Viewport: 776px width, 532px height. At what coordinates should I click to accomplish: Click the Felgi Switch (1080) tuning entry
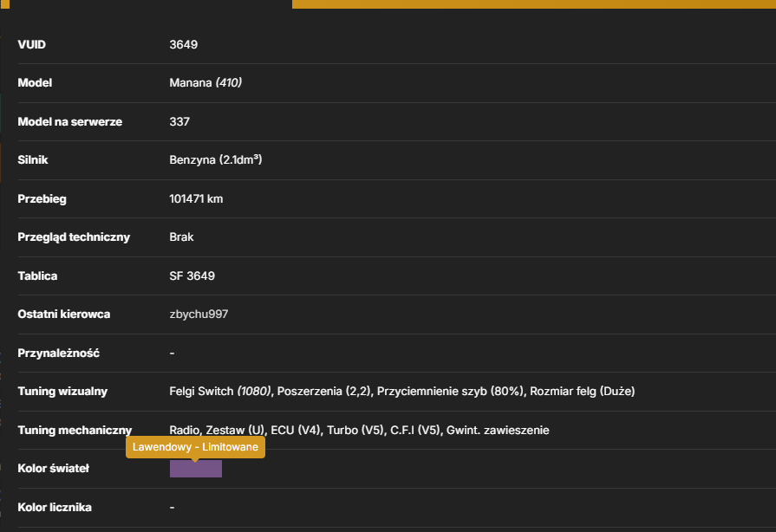point(219,391)
